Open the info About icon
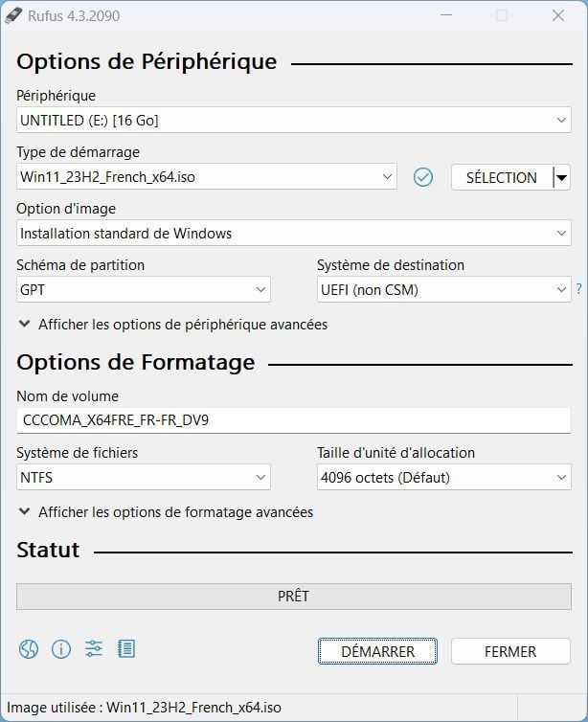Screen dimensions: 588x722 click(x=61, y=649)
